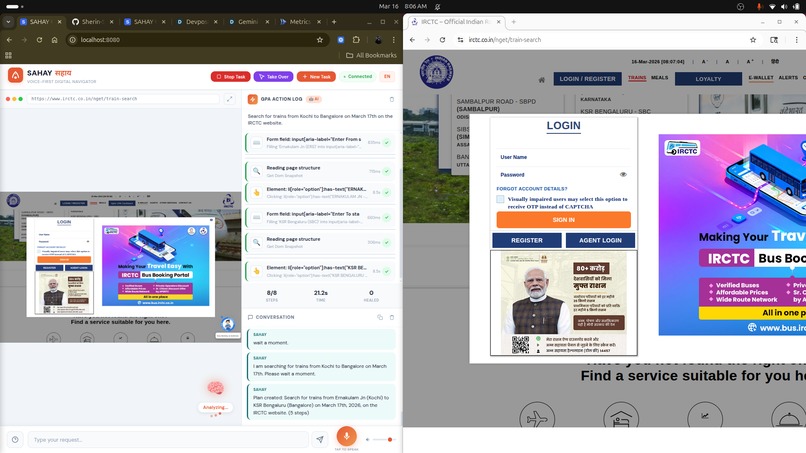
Task: Open the tab search dropdown in left browser
Action: (x=8, y=22)
